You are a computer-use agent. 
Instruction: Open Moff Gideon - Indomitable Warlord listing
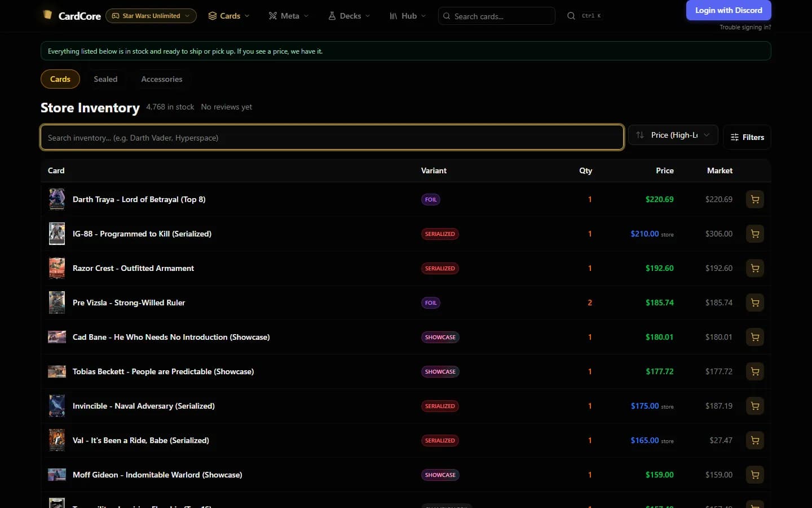(157, 475)
